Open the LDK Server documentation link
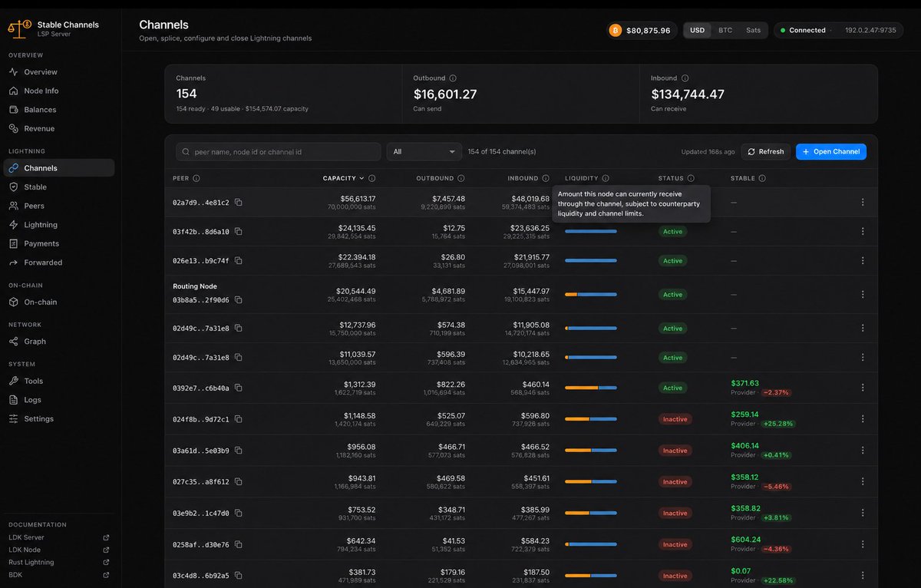The width and height of the screenshot is (921, 588). (59, 538)
